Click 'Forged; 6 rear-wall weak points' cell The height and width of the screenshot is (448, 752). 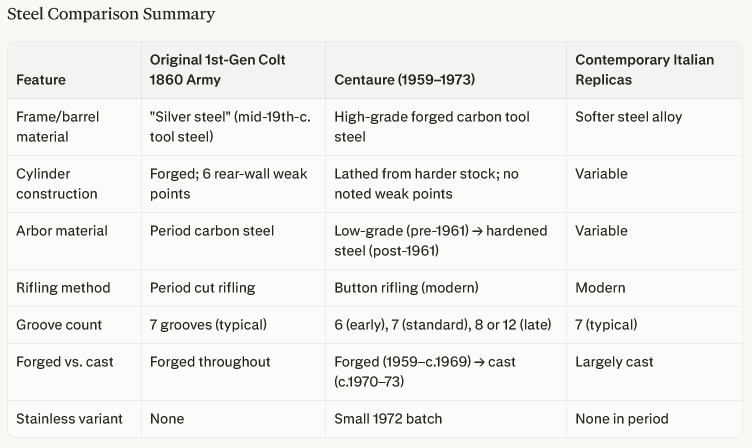point(228,184)
